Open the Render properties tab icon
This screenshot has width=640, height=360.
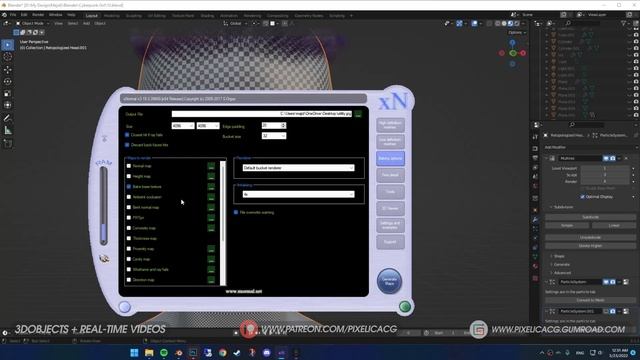tap(535, 148)
